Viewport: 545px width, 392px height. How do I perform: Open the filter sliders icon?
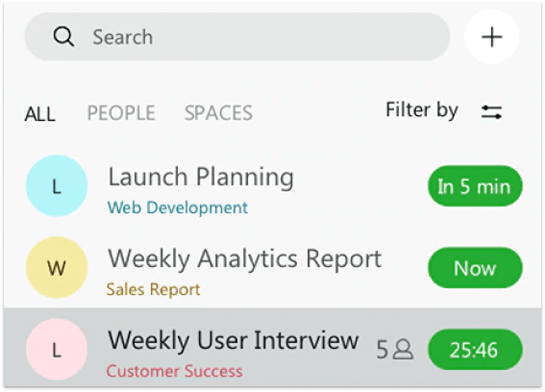[491, 111]
